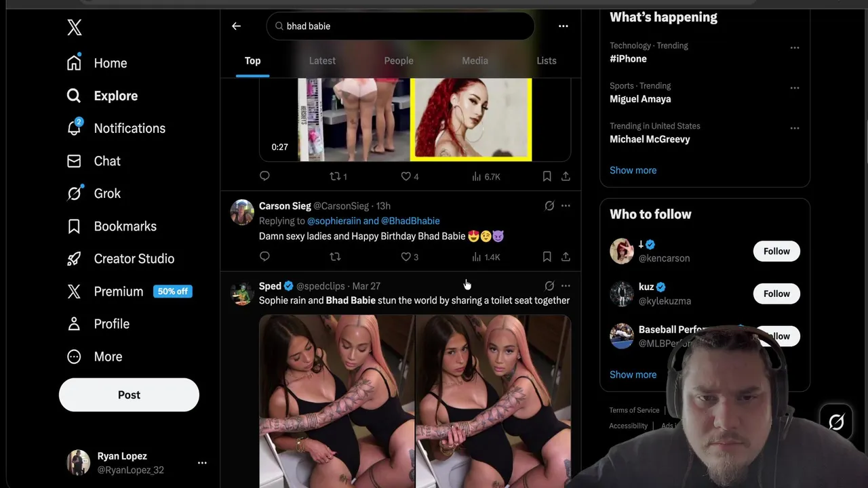Viewport: 868px width, 488px height.
Task: Switch to the Lists tab
Action: click(547, 60)
